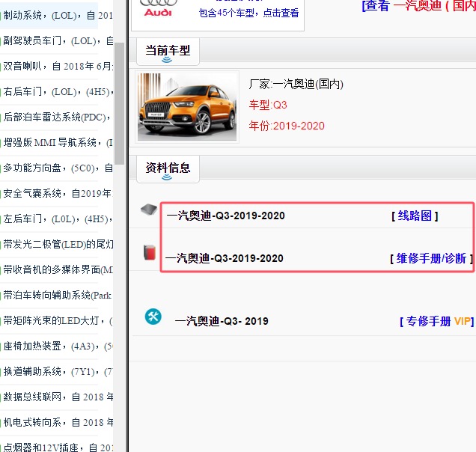The width and height of the screenshot is (476, 452).
Task: Open the 线路图 link
Action: coord(415,216)
